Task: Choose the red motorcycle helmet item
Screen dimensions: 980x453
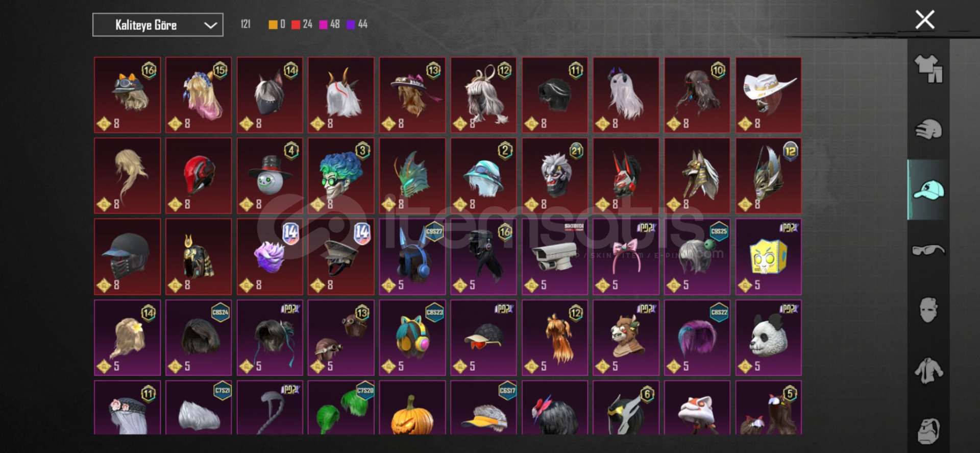Action: coord(199,176)
